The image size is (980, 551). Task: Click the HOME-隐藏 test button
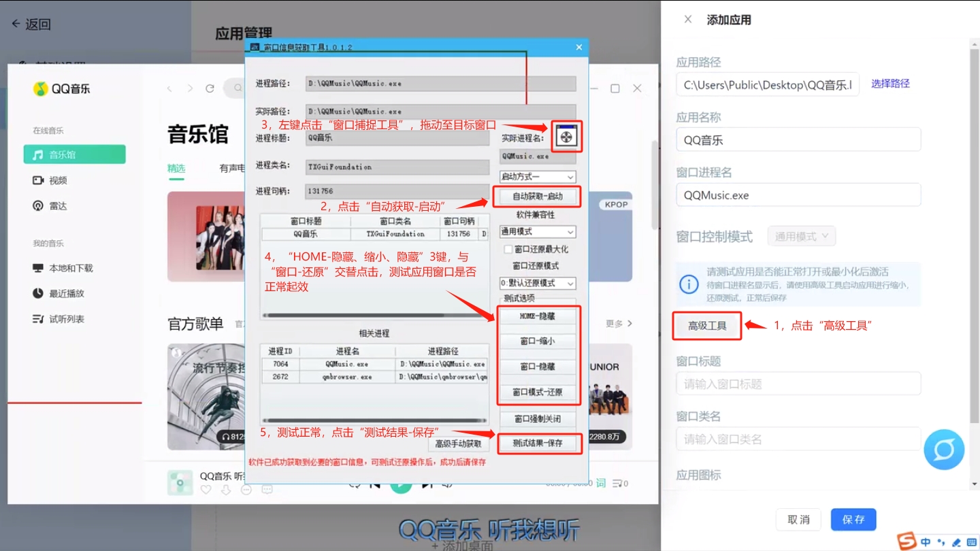coord(538,316)
